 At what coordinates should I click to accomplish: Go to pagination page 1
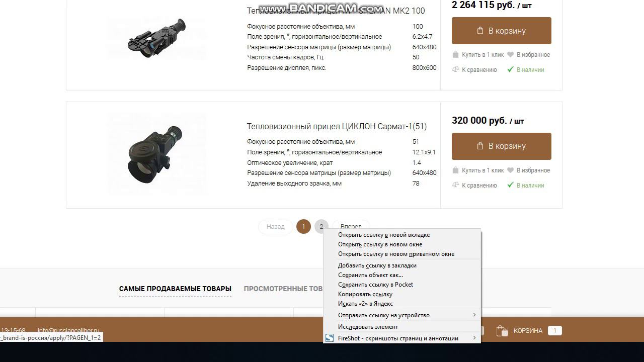303,227
